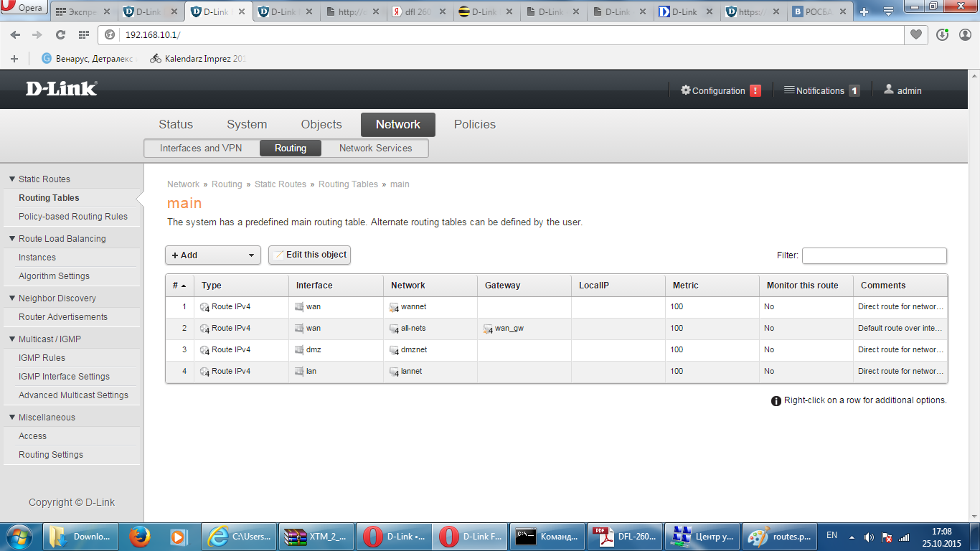Screen dimensions: 980x551
Task: Select the Network Services subtab
Action: click(376, 148)
